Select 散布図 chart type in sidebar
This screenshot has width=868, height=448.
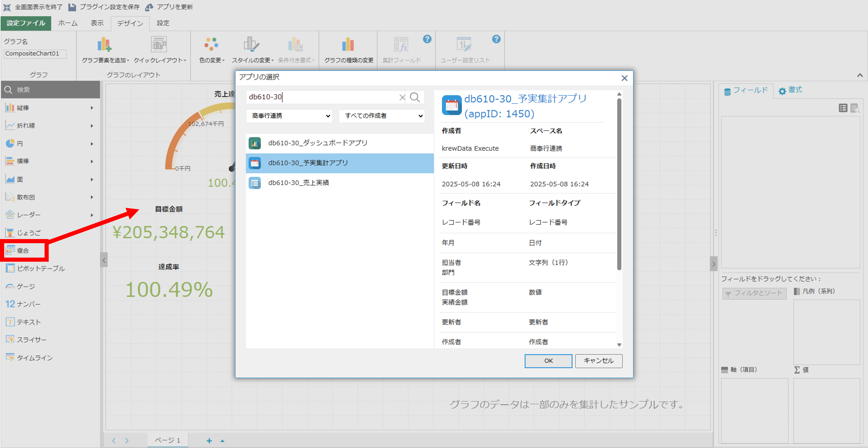pyautogui.click(x=50, y=197)
